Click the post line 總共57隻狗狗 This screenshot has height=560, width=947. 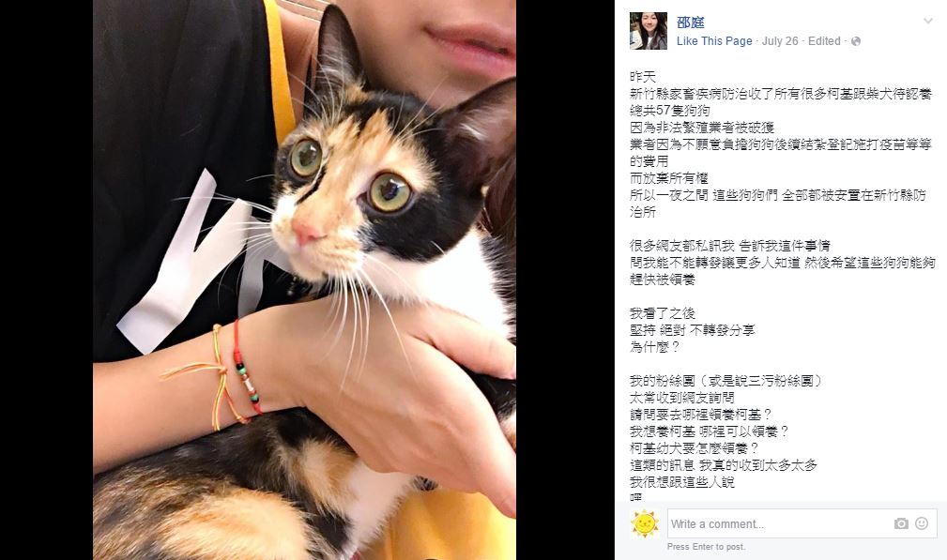tap(670, 111)
